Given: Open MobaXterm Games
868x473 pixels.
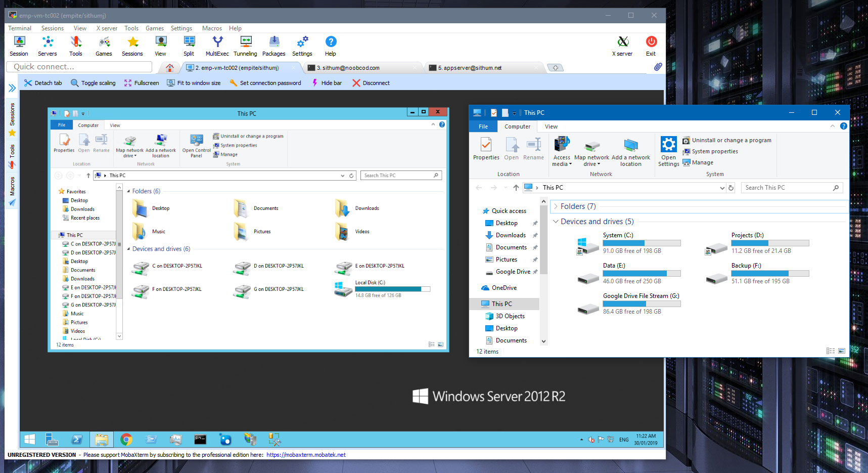Looking at the screenshot, I should click(x=104, y=46).
